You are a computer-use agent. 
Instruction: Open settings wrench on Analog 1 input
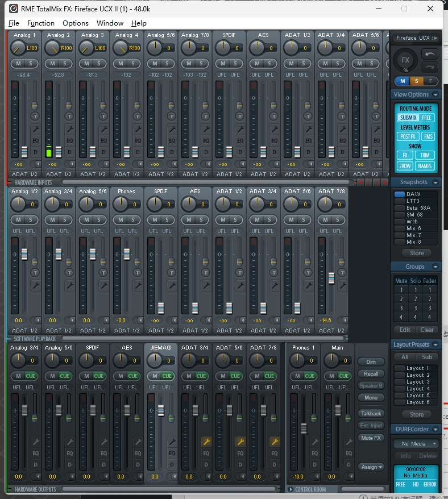(35, 129)
